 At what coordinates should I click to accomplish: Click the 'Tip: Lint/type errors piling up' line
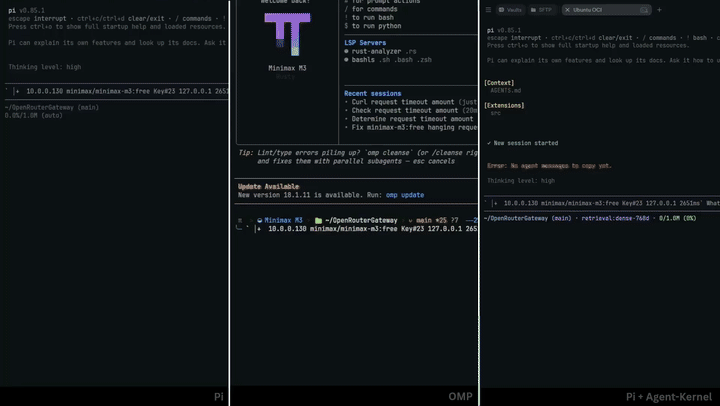pos(358,152)
